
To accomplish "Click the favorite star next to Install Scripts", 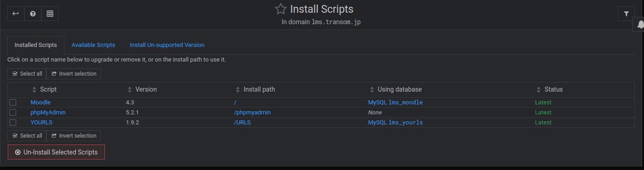I will 280,9.
